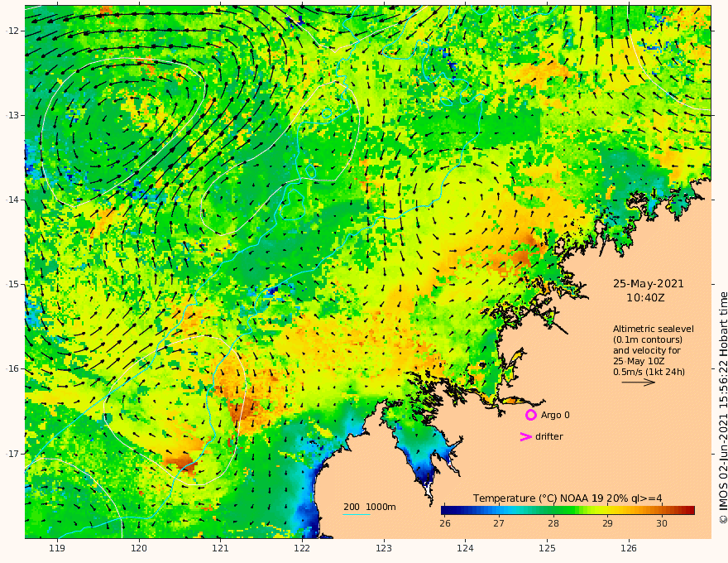Click longitude tick label 119
Screen dimensions: 728x563
pyautogui.click(x=57, y=549)
